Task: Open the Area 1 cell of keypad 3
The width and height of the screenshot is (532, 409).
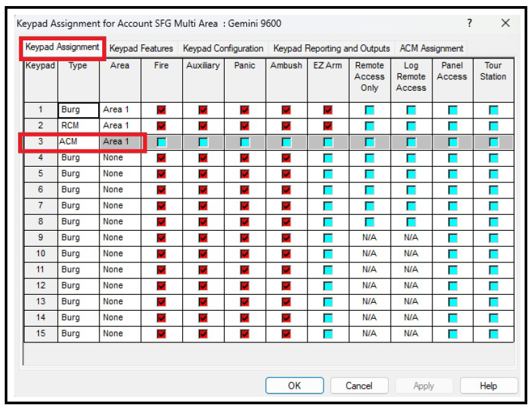Action: pos(120,142)
